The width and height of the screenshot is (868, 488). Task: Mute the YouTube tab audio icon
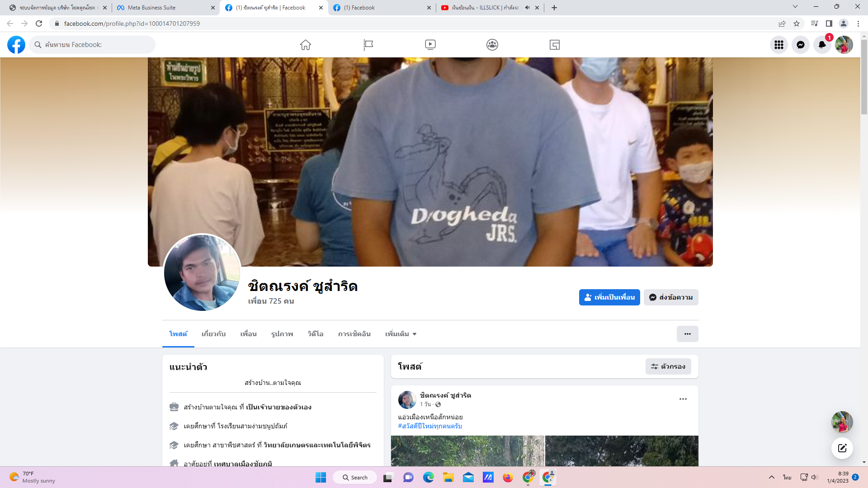point(527,8)
